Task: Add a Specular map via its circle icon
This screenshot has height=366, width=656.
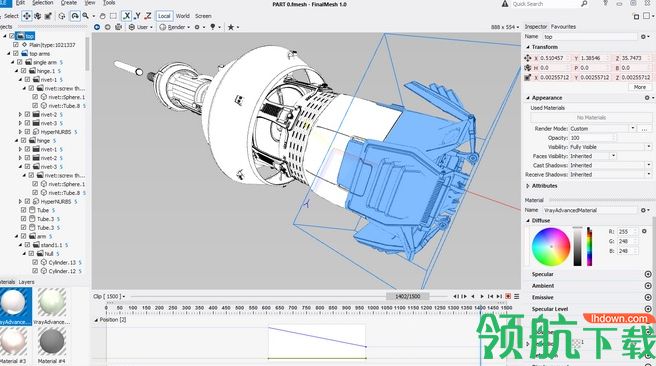Action: click(648, 274)
